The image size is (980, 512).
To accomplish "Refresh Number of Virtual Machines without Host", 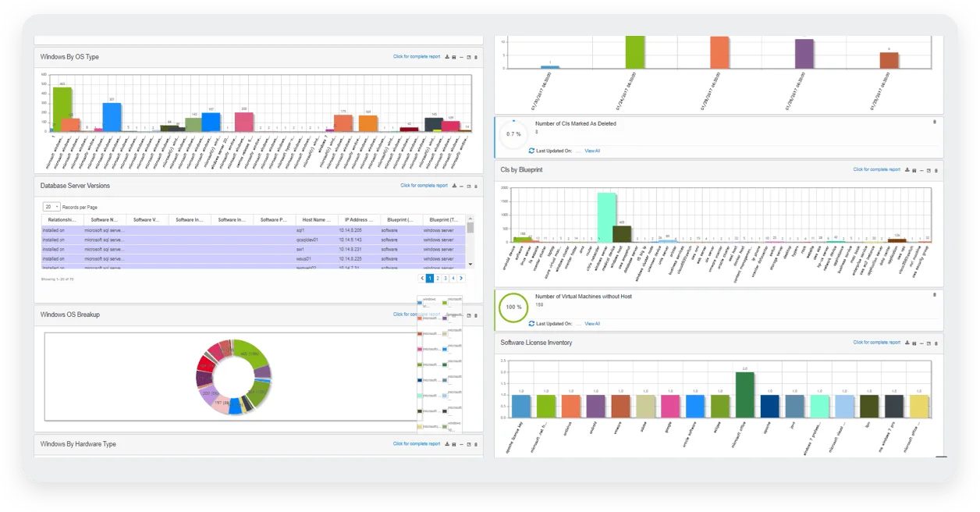I will (x=531, y=323).
